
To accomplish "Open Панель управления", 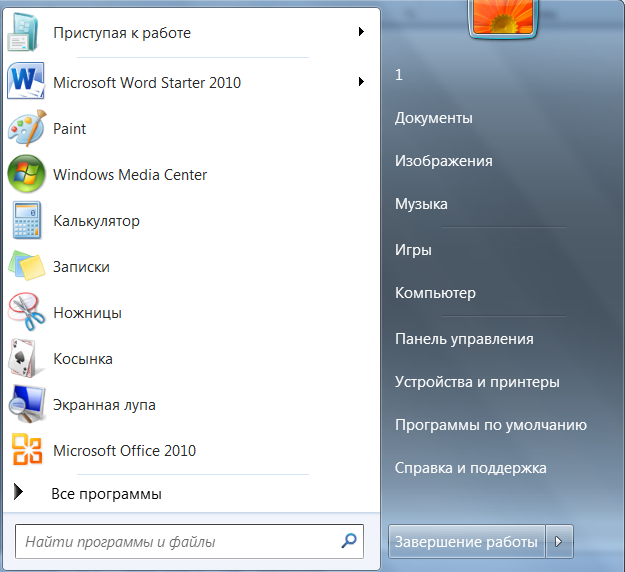I will tap(464, 339).
